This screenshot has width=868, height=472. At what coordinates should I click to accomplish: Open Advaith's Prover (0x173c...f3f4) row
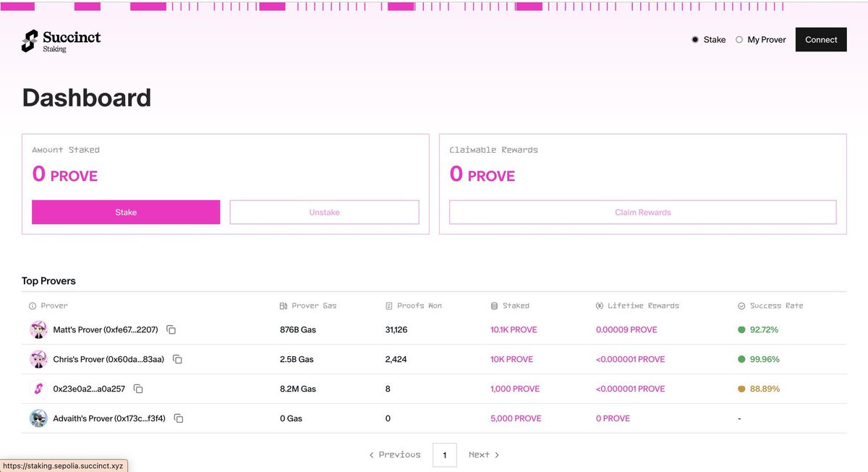point(434,418)
